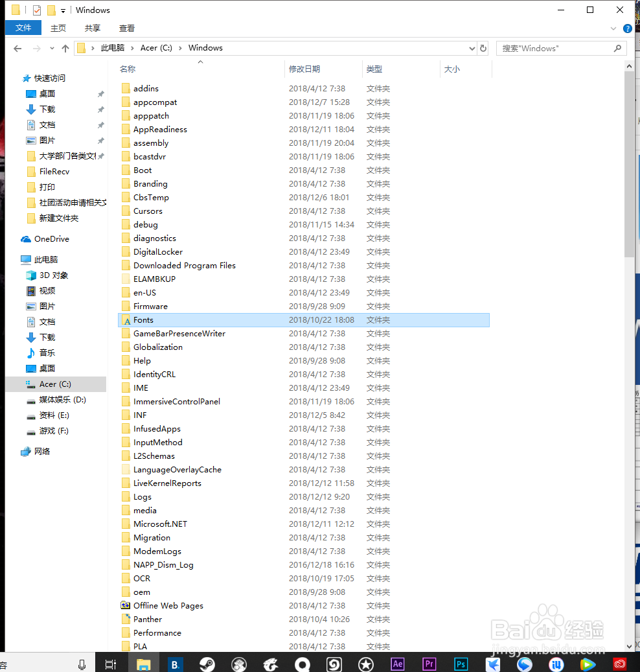Screen dimensions: 640x672
Task: Open the red NetEase Music taskbar icon
Action: [x=619, y=664]
